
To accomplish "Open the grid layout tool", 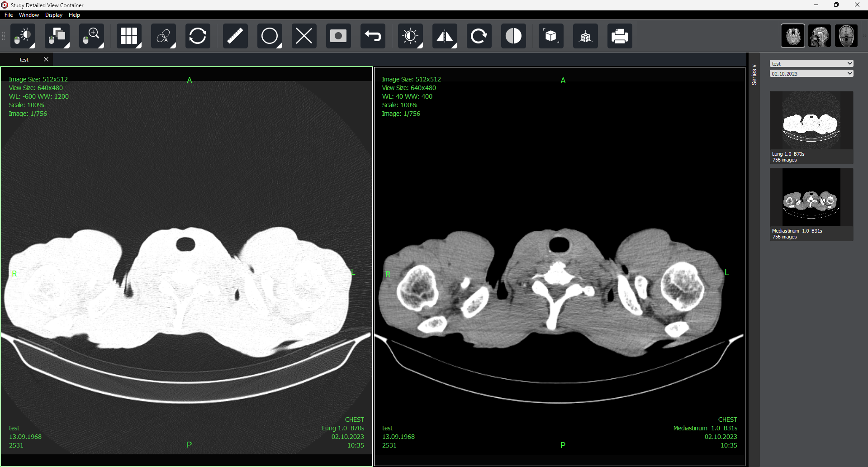I will tap(129, 36).
